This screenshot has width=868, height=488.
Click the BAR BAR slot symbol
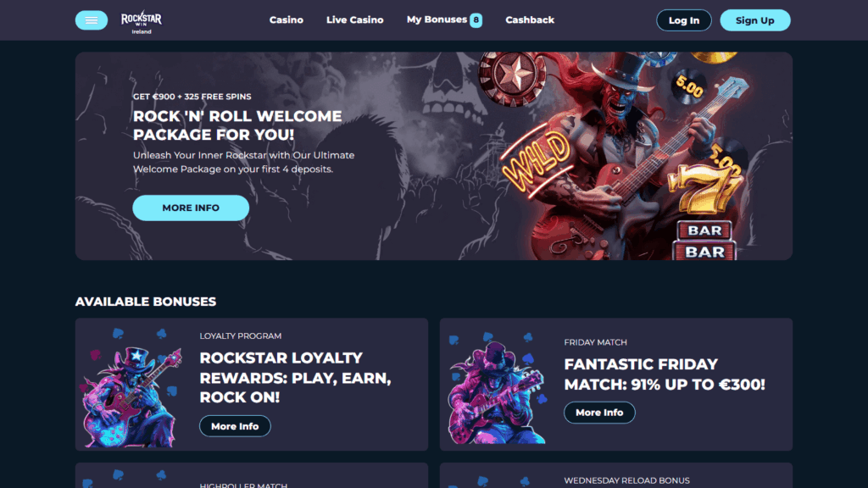point(704,241)
